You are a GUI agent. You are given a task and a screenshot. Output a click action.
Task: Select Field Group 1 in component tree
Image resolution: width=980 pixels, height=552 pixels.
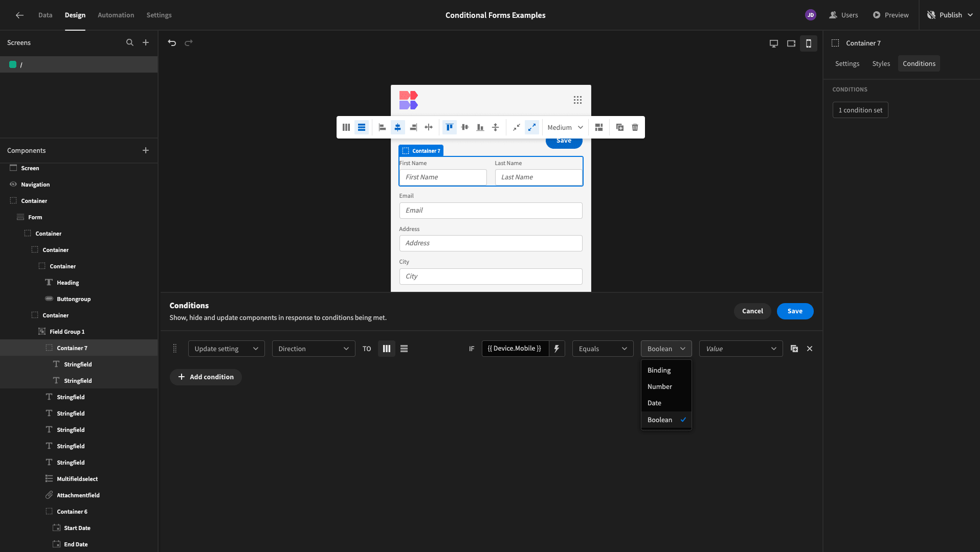pyautogui.click(x=79, y=332)
